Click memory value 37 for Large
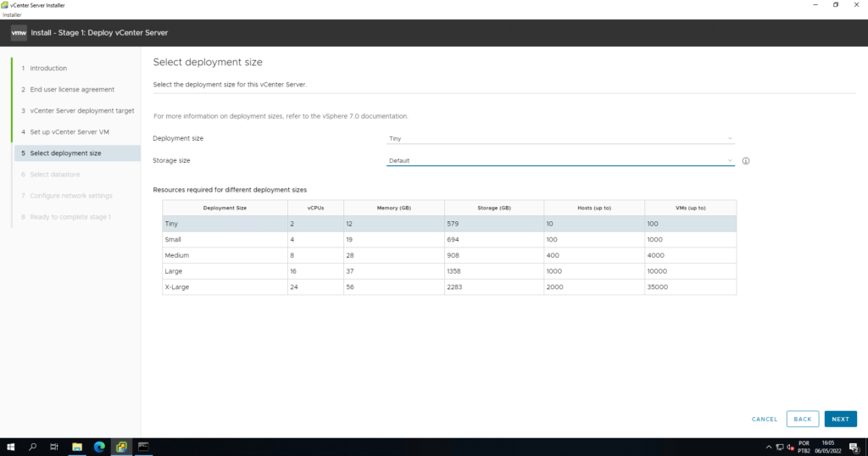Viewport: 868px width, 456px height. pyautogui.click(x=350, y=271)
